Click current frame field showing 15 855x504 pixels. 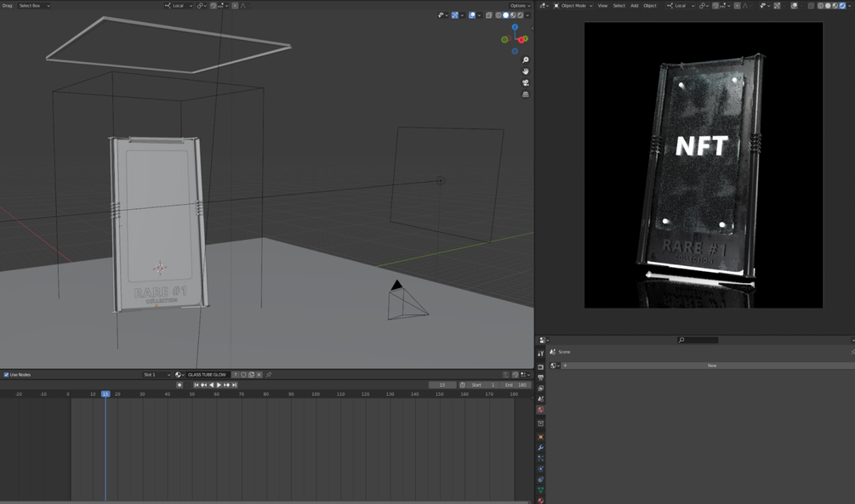[x=442, y=385]
